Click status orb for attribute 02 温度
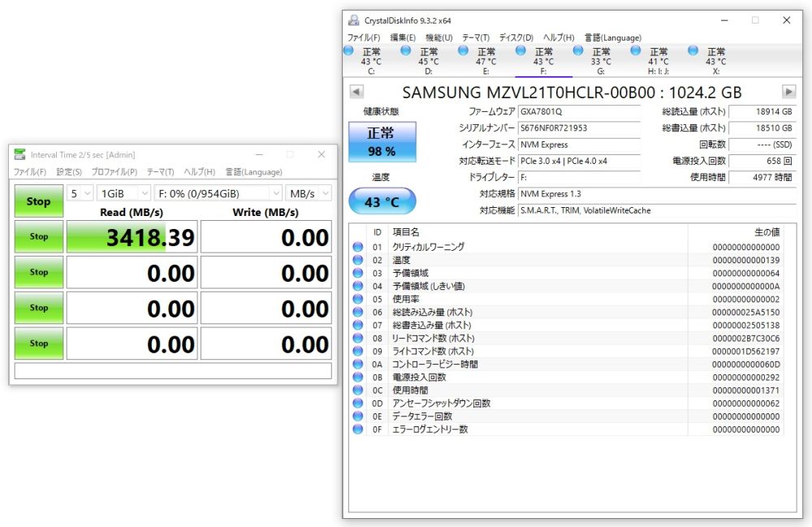 (358, 260)
